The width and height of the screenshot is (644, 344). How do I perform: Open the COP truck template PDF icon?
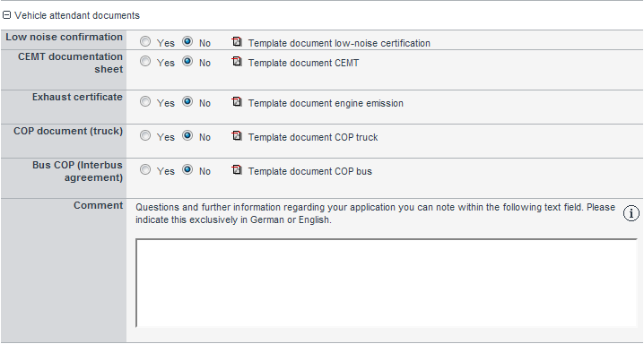pos(237,135)
